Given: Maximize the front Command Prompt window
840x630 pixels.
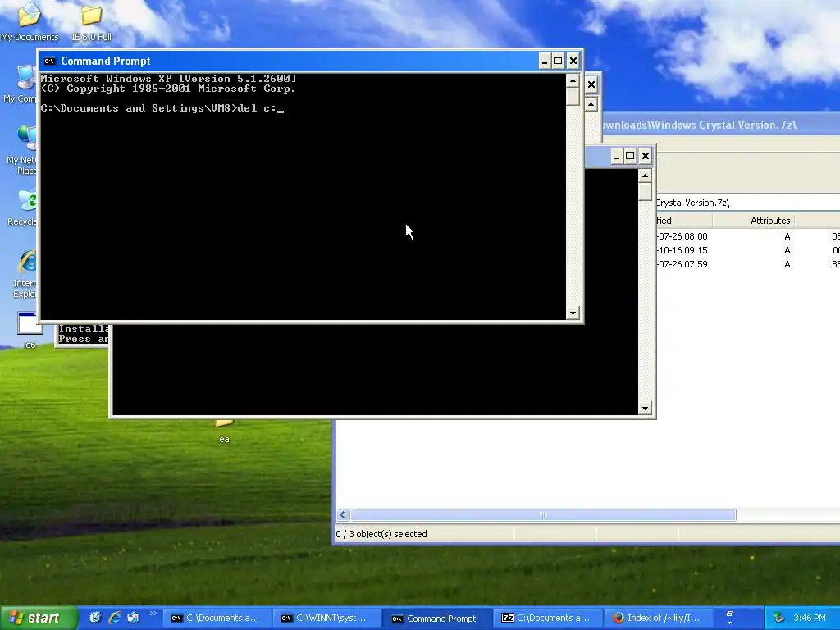Looking at the screenshot, I should tap(558, 61).
